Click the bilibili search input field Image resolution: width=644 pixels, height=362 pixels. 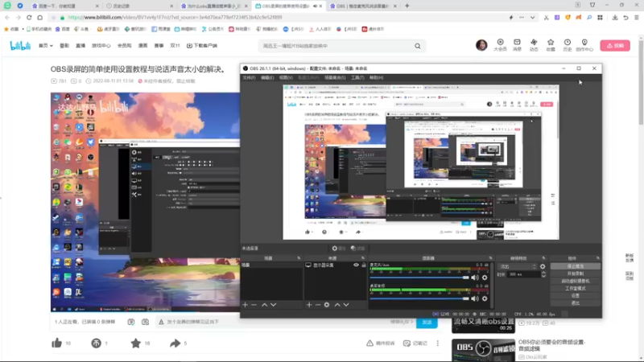click(x=336, y=46)
